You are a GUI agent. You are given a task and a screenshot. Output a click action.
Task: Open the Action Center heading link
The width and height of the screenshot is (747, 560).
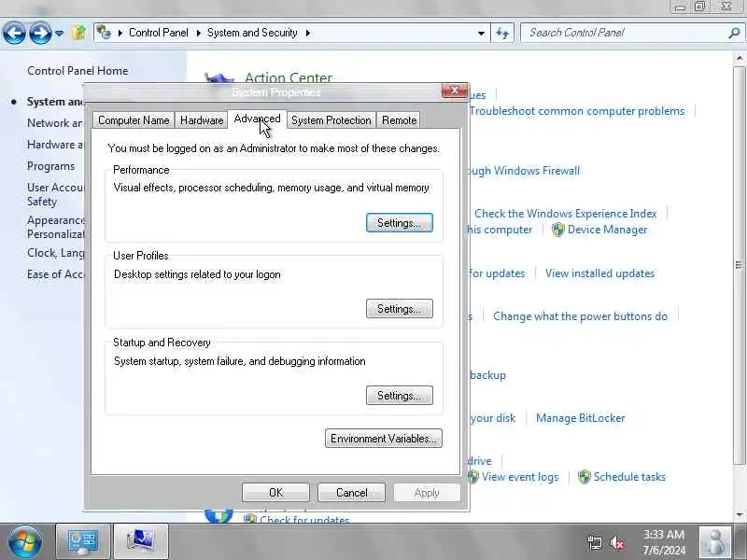tap(289, 77)
